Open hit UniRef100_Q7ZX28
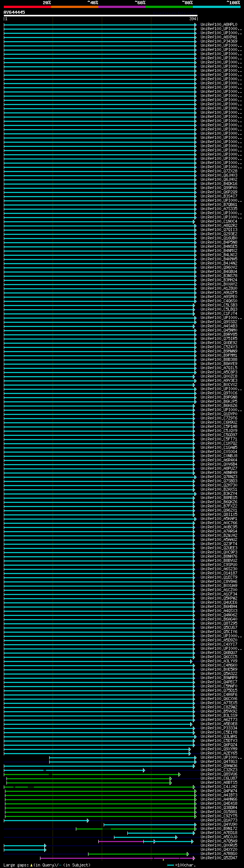244x868 pixels. [219, 171]
